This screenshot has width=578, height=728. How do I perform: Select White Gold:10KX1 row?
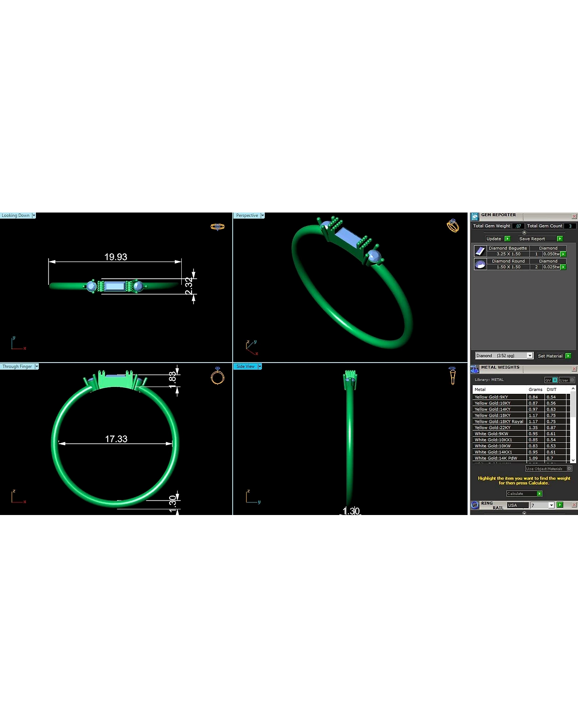522,440
